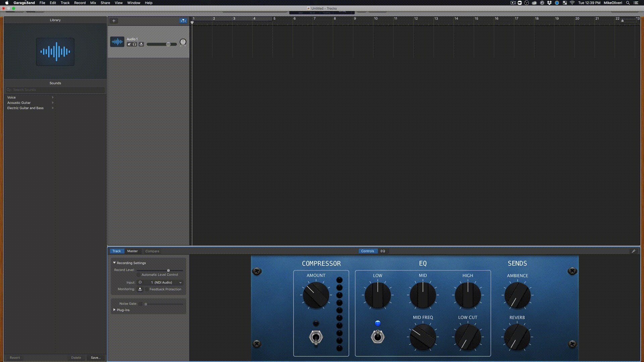Switch to the EQ view tab
This screenshot has width=644, height=362.
383,251
